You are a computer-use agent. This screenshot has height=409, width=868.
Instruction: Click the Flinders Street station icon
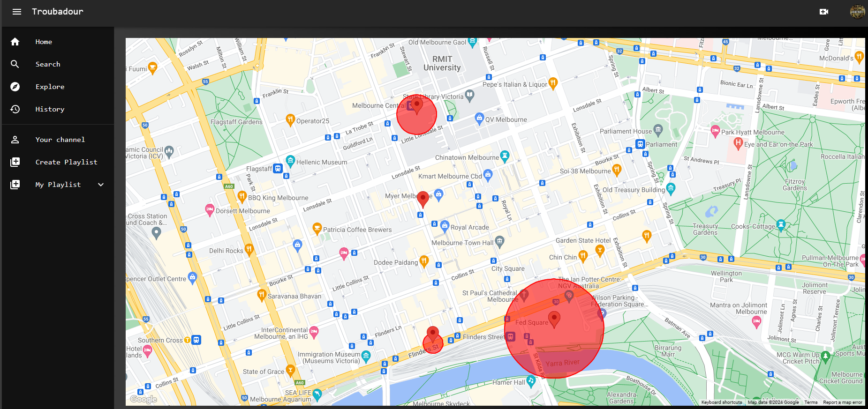point(510,336)
